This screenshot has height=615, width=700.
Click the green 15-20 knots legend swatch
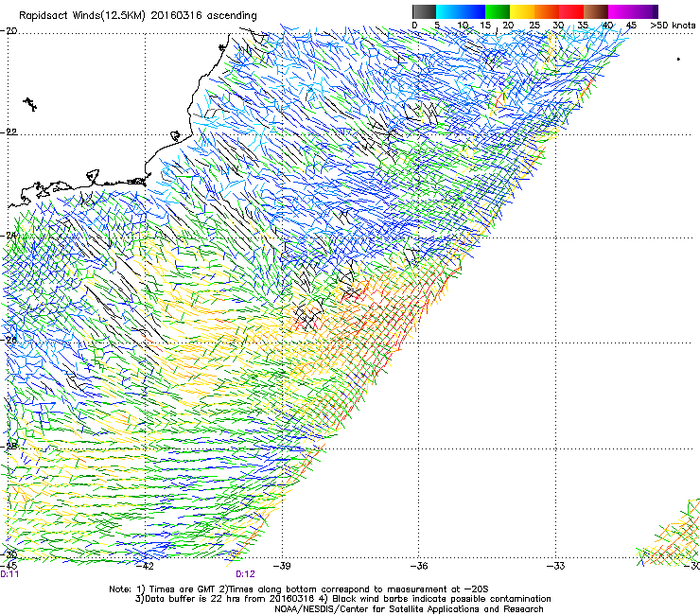(x=498, y=11)
